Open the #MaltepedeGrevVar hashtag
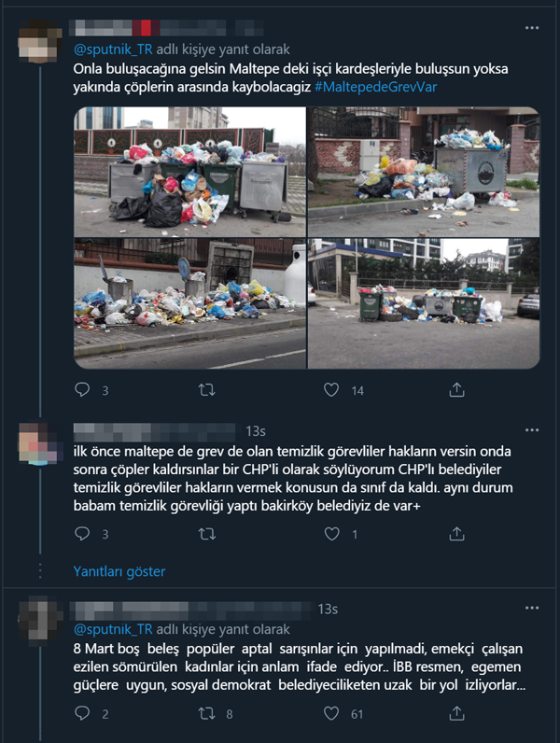 point(376,87)
